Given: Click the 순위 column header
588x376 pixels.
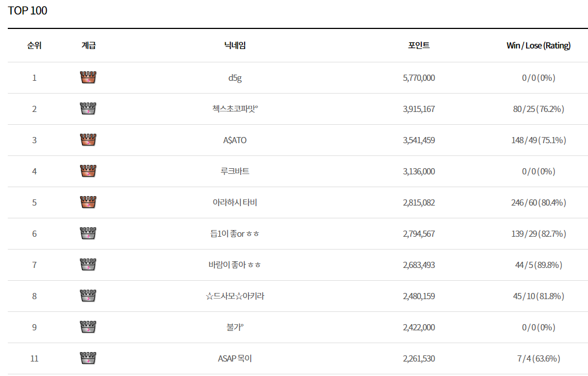Looking at the screenshot, I should point(34,46).
